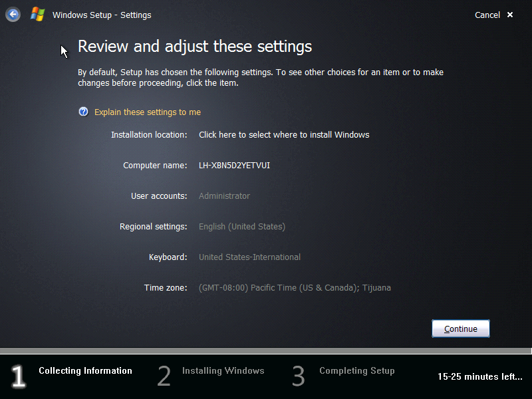Change Regional settings English (United States)
This screenshot has height=399, width=532.
241,226
